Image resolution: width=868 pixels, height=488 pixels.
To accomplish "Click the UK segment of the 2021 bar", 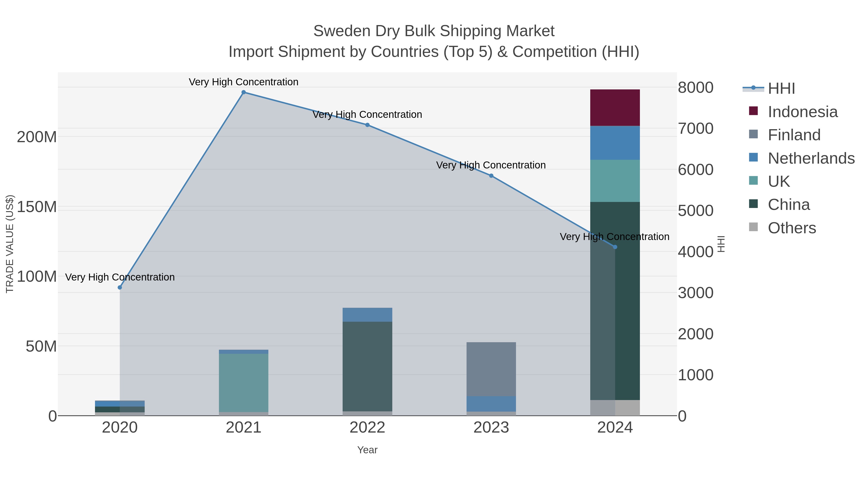I will pyautogui.click(x=244, y=383).
